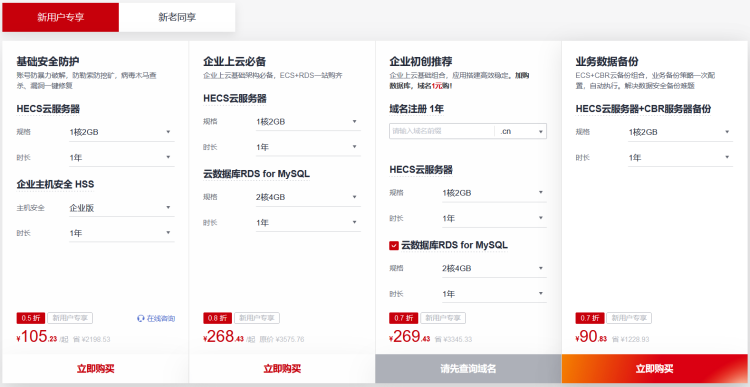Open RDS 时长 dropdown in 企业上云必备 card
This screenshot has width=750, height=387.
point(308,222)
